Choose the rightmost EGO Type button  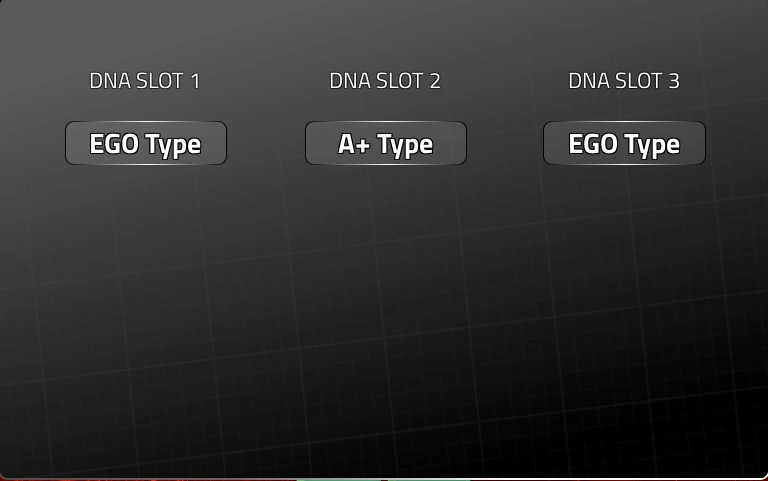coord(624,144)
